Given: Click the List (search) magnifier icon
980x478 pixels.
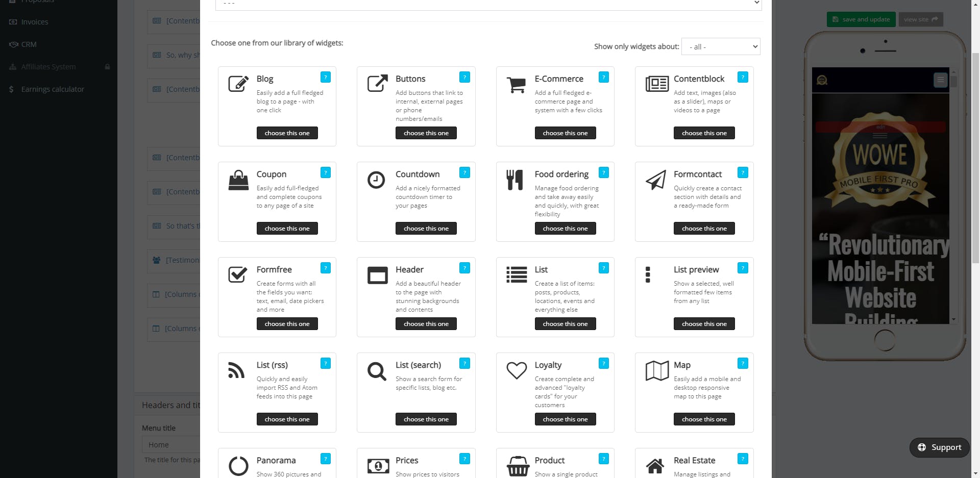Looking at the screenshot, I should point(376,371).
